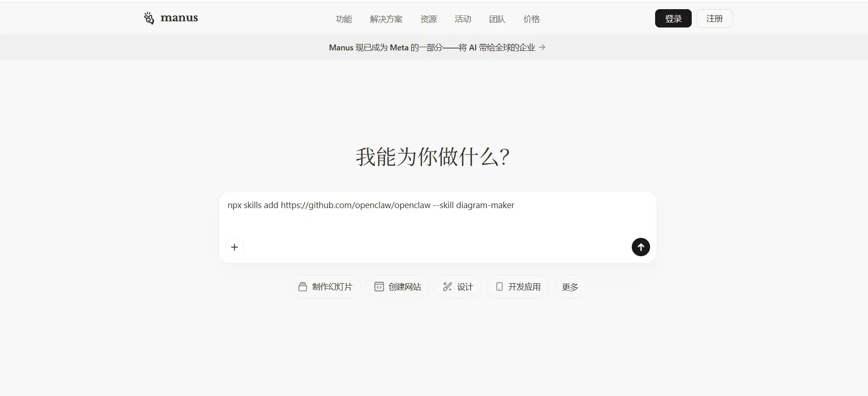Viewport: 868px width, 396px height.
Task: Click the 注册 sign-up button
Action: click(714, 18)
